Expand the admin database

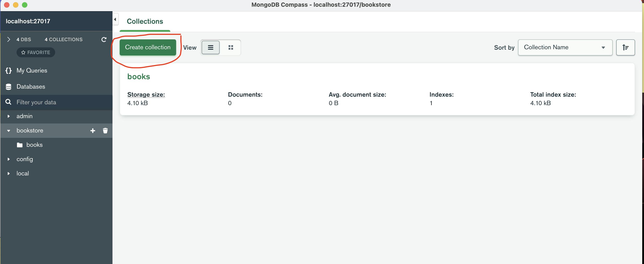pyautogui.click(x=9, y=116)
